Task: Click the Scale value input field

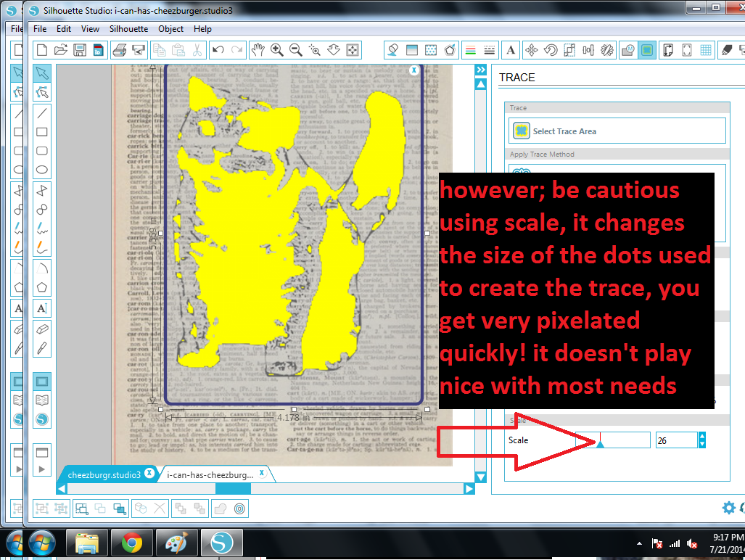Action: 677,440
